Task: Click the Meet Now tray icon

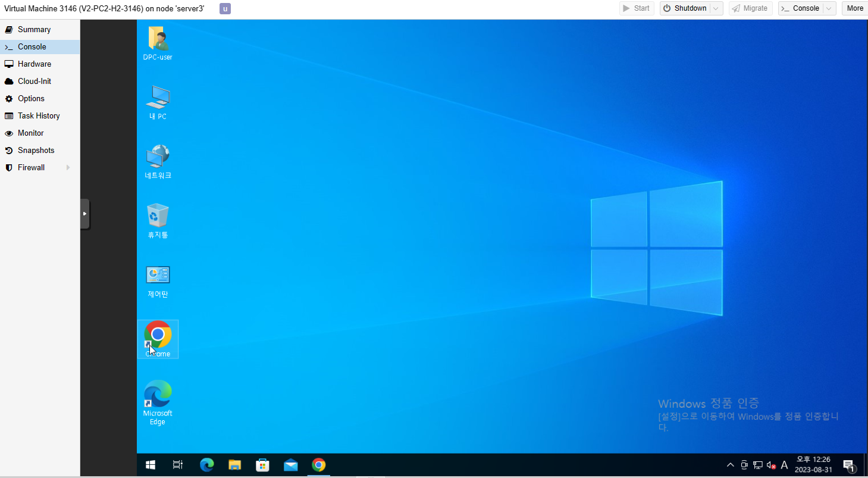Action: 744,465
